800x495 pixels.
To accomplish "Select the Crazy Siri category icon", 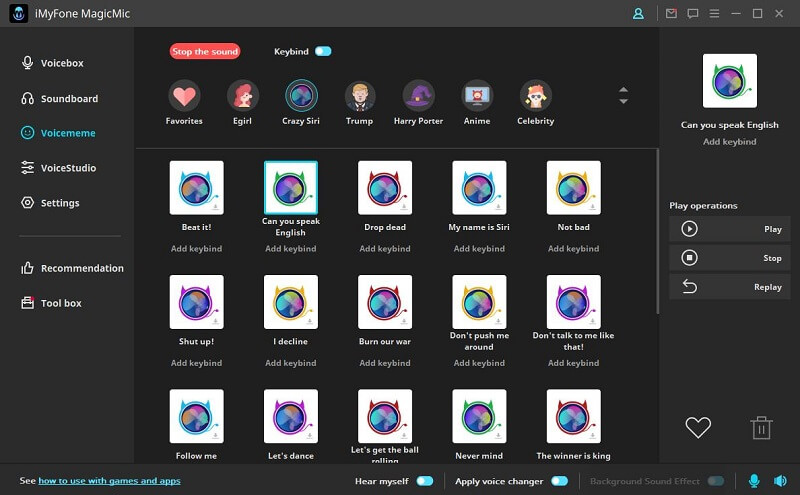I will (x=301, y=95).
